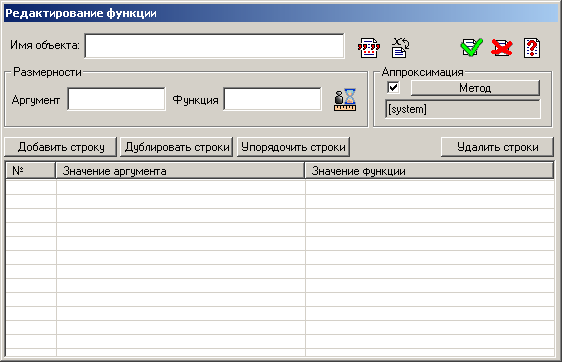Cancel editing with the red cross icon
562x362 pixels.
click(501, 48)
